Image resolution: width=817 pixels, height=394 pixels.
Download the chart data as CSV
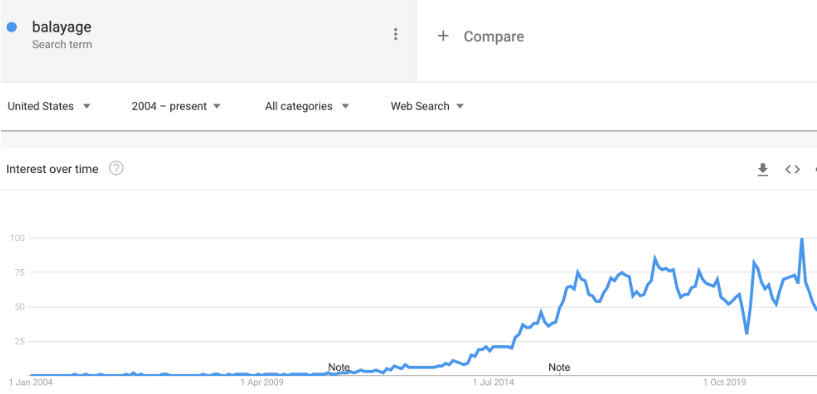[x=763, y=169]
